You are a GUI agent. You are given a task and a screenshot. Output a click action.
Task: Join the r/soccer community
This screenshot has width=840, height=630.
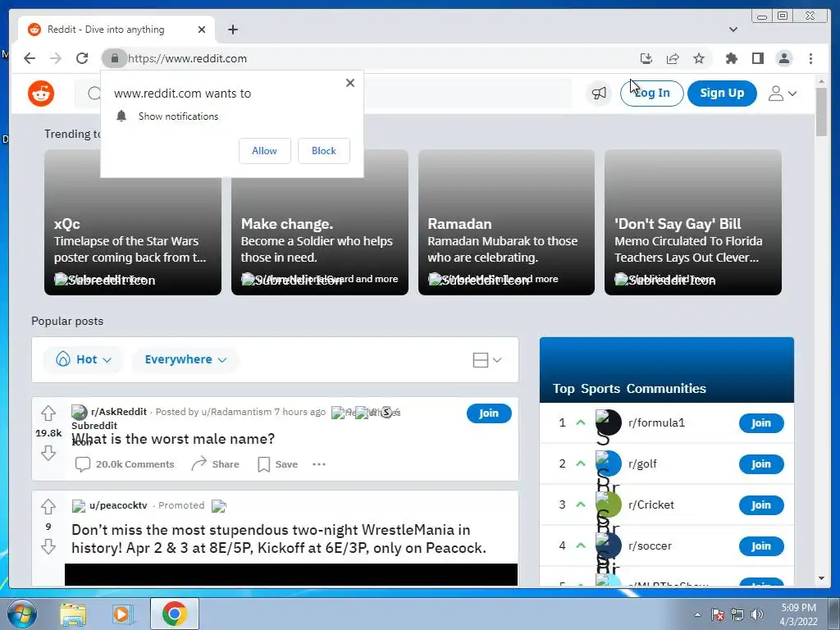coord(760,546)
